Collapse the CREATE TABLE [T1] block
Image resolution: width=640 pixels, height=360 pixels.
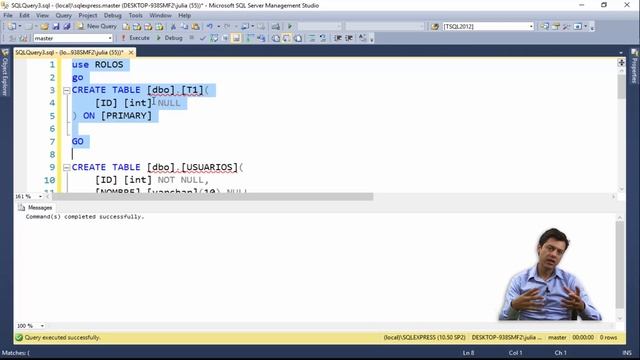[67, 90]
